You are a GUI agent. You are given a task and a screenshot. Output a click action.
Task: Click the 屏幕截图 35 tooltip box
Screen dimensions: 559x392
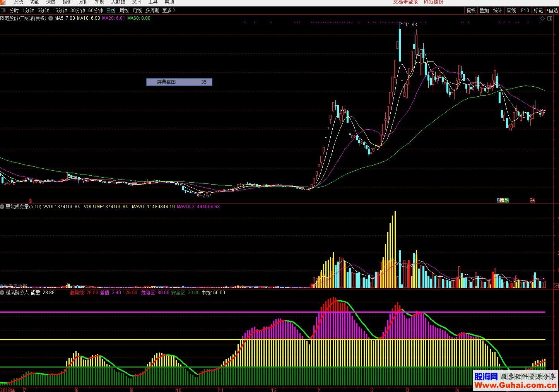179,82
